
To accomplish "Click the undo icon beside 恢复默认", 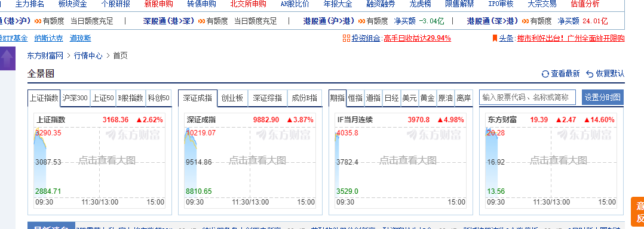I will (590, 74).
